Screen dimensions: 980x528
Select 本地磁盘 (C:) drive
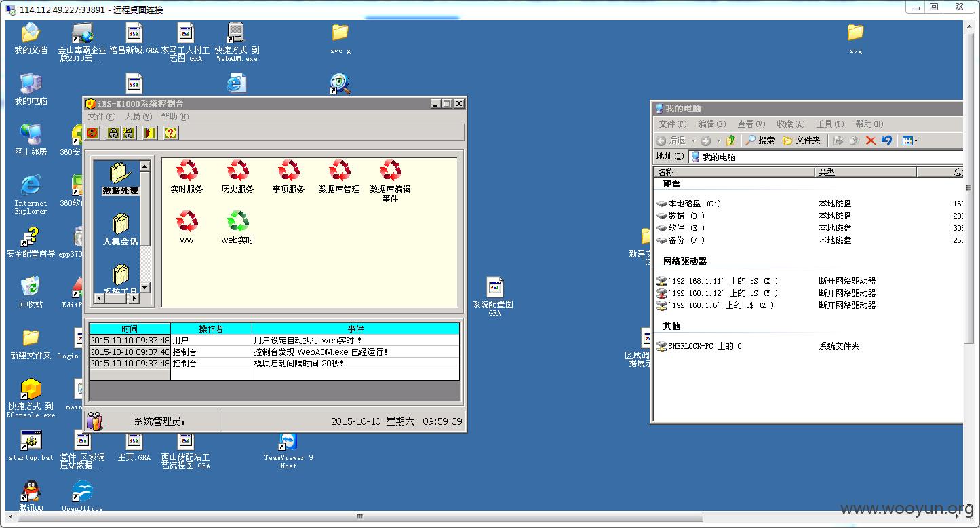click(x=689, y=204)
